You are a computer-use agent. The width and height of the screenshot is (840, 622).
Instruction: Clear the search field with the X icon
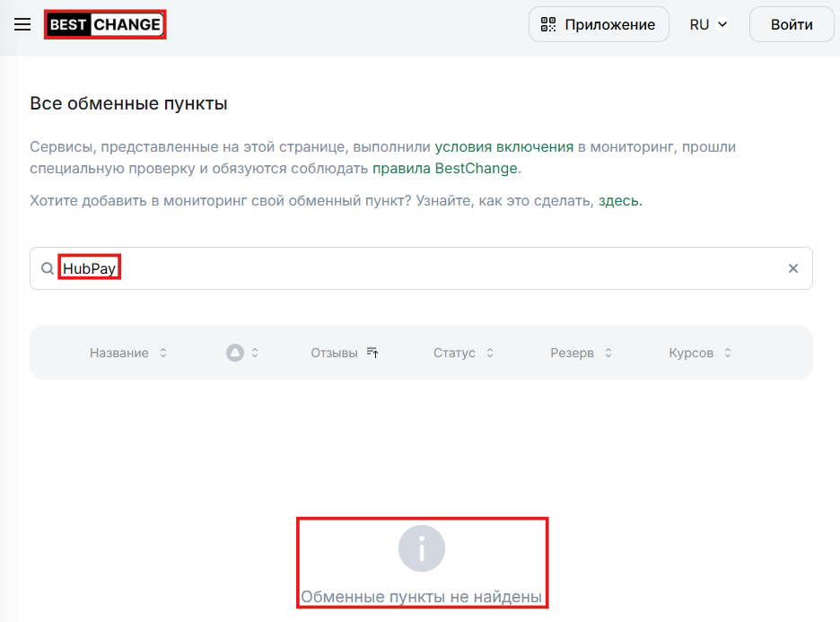[x=793, y=268]
